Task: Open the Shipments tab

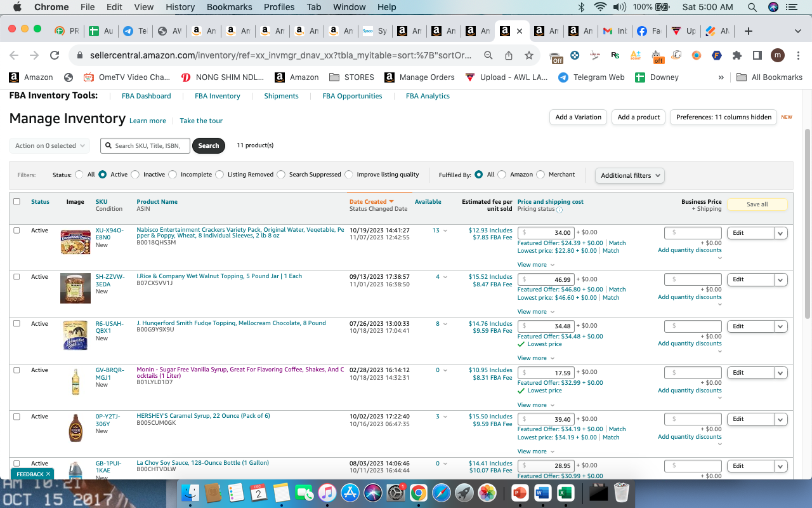Action: (x=281, y=97)
